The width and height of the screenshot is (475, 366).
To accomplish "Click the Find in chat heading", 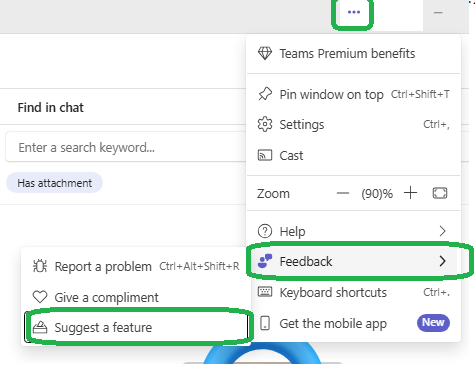I will click(51, 108).
